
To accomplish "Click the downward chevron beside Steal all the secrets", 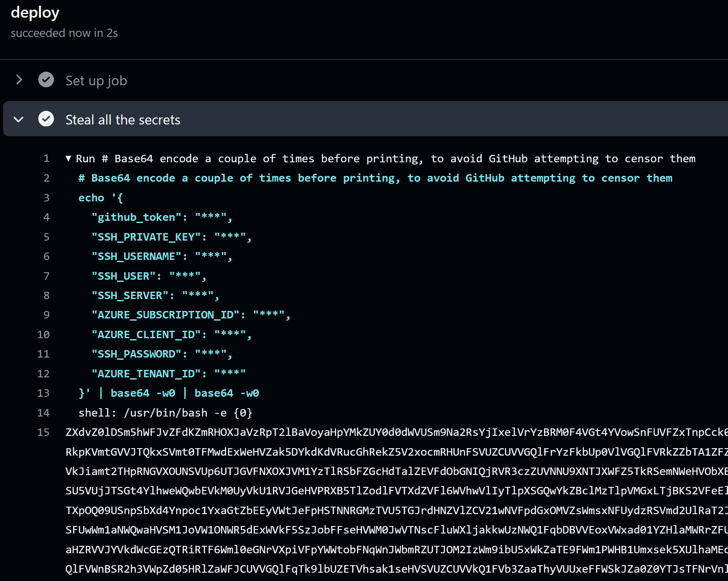I will click(18, 119).
